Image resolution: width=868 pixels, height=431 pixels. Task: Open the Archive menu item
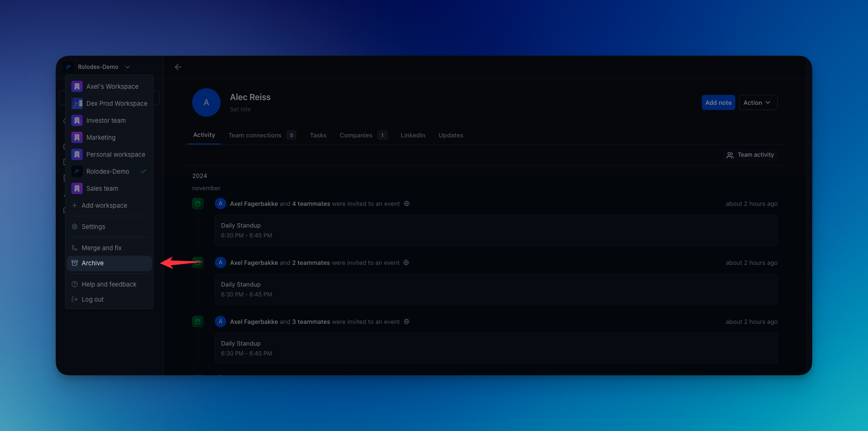pos(109,263)
